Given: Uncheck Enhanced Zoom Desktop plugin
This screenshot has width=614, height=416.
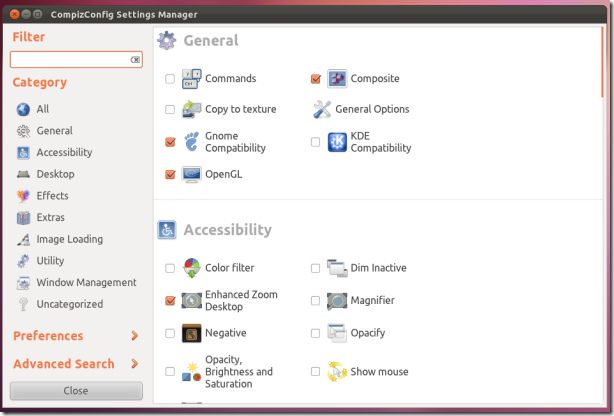Looking at the screenshot, I should (170, 301).
